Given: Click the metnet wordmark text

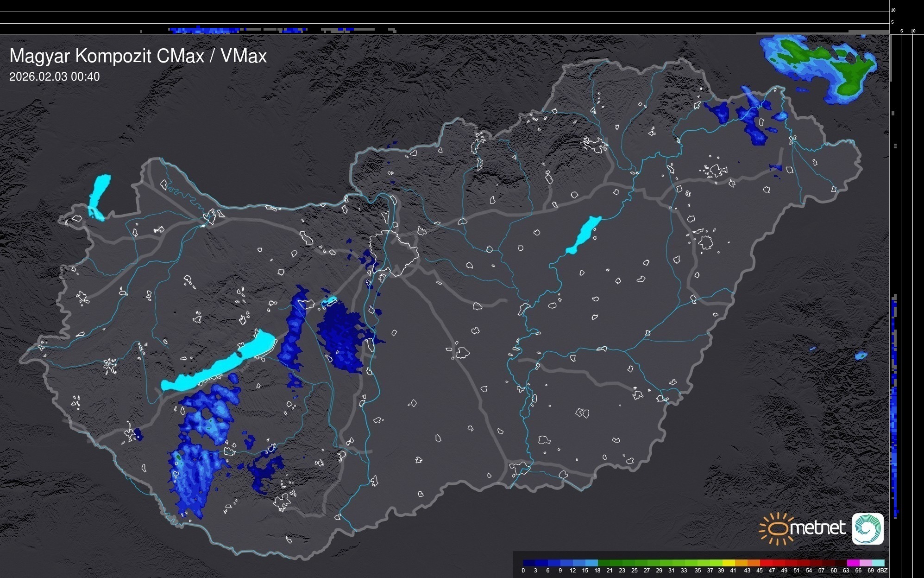Looking at the screenshot, I should [x=817, y=528].
